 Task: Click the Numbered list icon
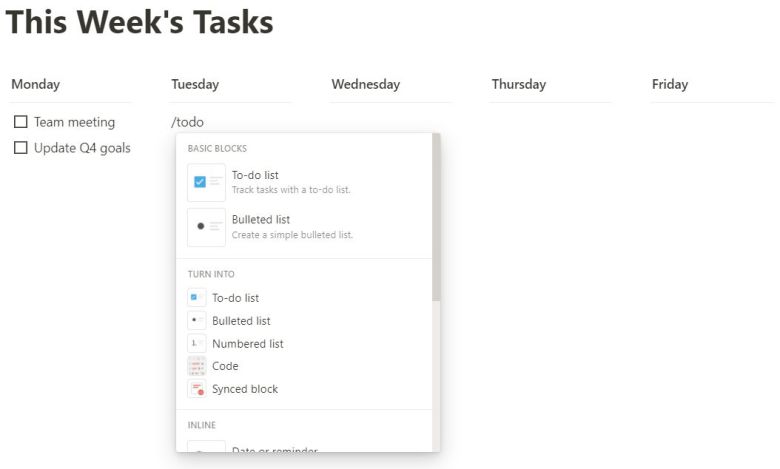click(x=196, y=344)
